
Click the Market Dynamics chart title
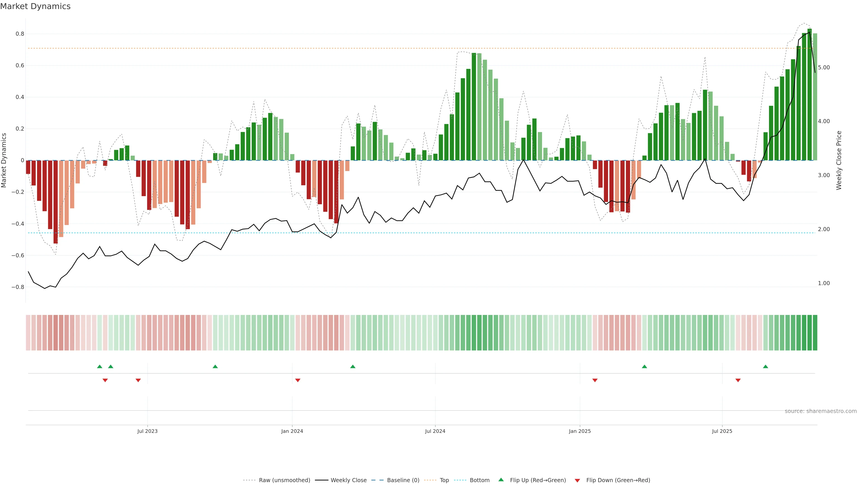coord(35,6)
